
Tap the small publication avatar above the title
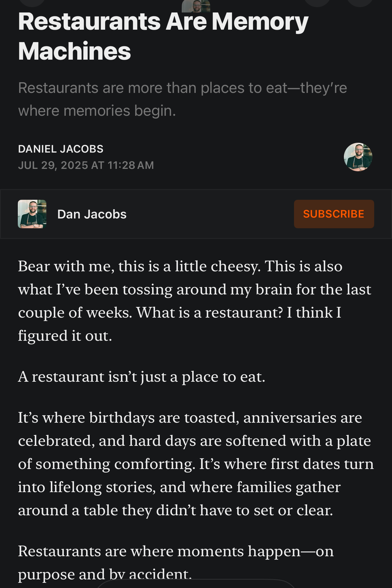pyautogui.click(x=196, y=6)
